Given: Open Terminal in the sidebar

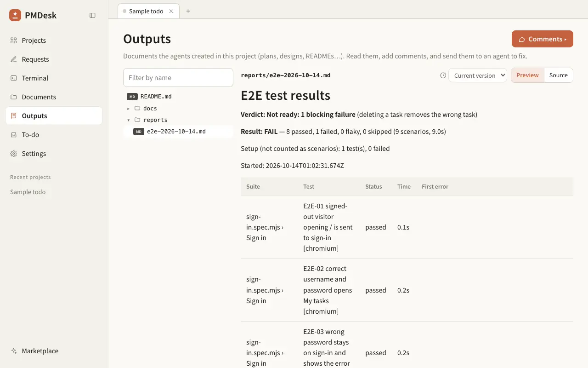Looking at the screenshot, I should point(54,78).
